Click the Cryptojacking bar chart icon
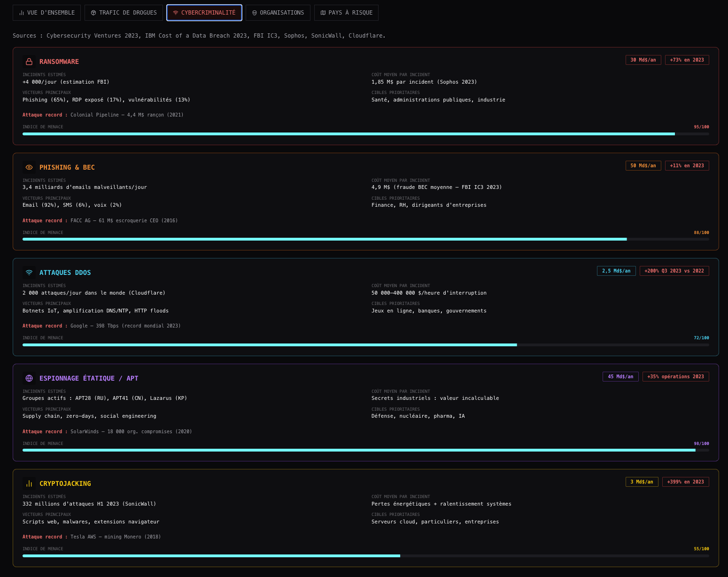The height and width of the screenshot is (577, 728). click(x=29, y=483)
